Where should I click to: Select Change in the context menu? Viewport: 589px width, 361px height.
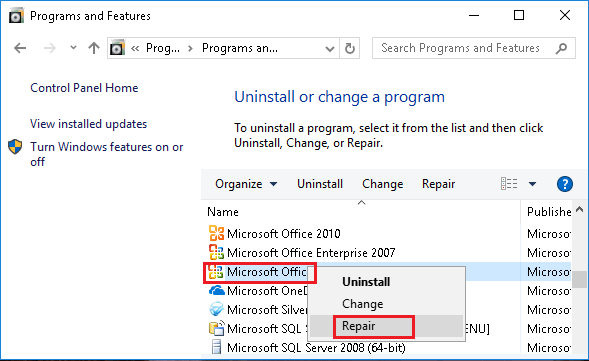click(x=362, y=304)
